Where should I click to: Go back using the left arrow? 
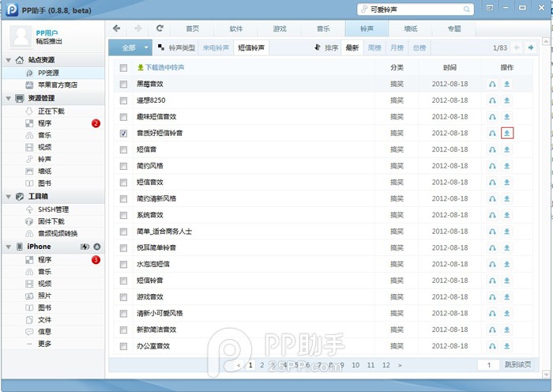[117, 28]
